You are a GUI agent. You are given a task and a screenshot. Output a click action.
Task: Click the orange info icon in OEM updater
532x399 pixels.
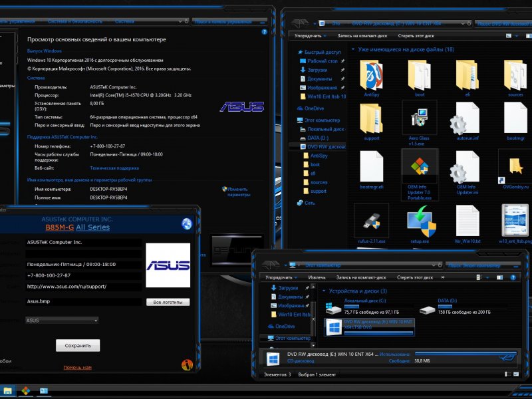[x=187, y=364]
